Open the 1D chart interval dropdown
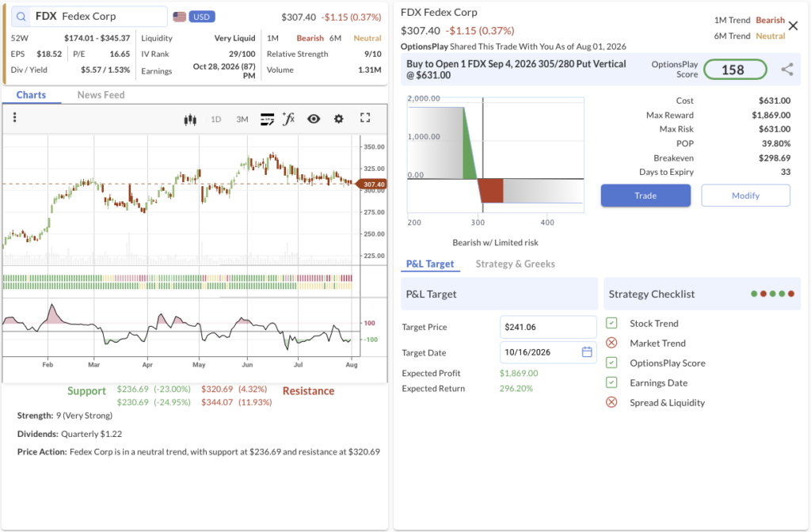811x532 pixels. point(216,120)
